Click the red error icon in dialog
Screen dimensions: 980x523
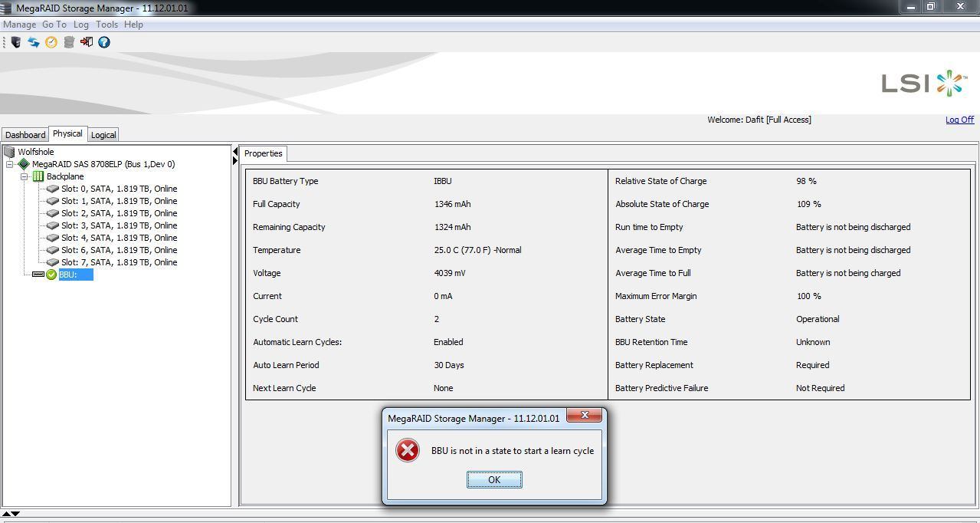(408, 450)
